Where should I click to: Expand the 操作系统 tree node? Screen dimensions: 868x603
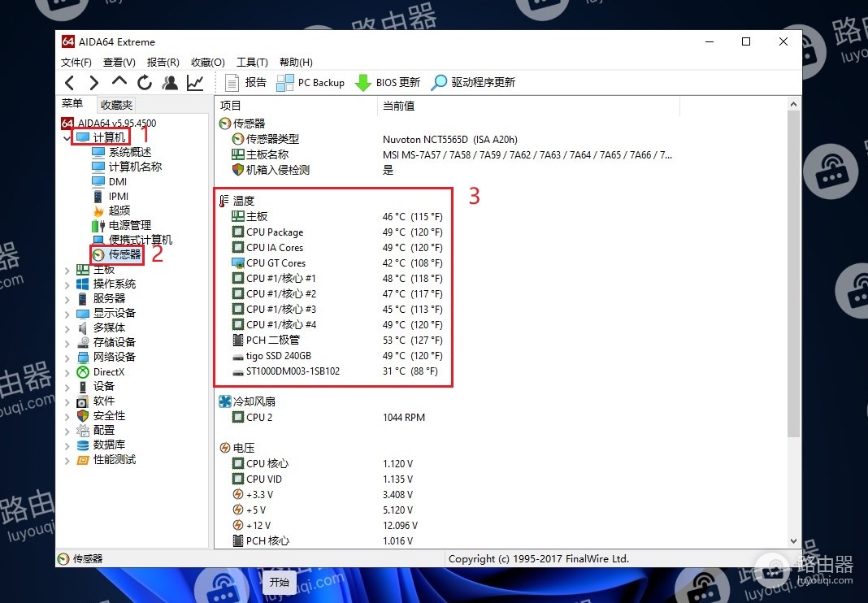(67, 284)
